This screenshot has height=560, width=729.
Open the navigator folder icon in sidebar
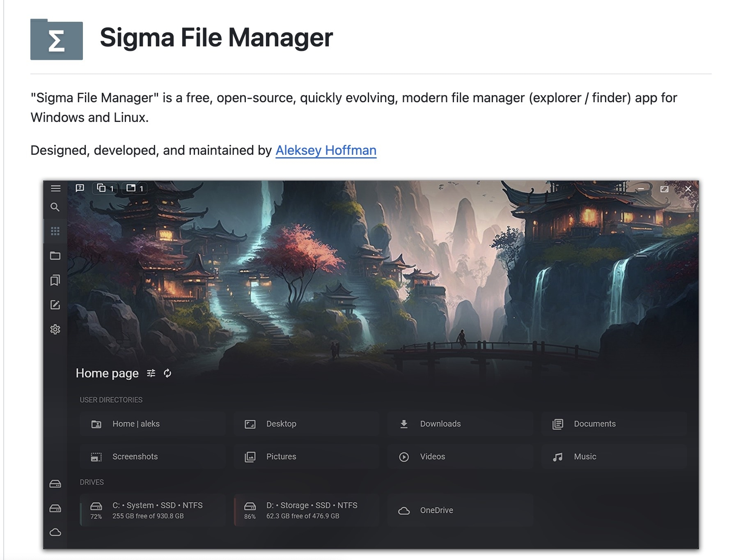[x=55, y=256]
